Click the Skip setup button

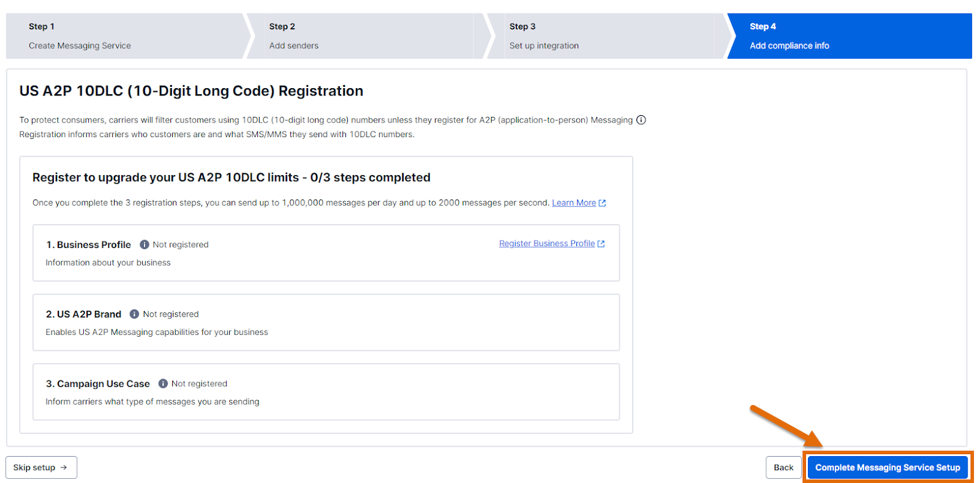pos(41,467)
